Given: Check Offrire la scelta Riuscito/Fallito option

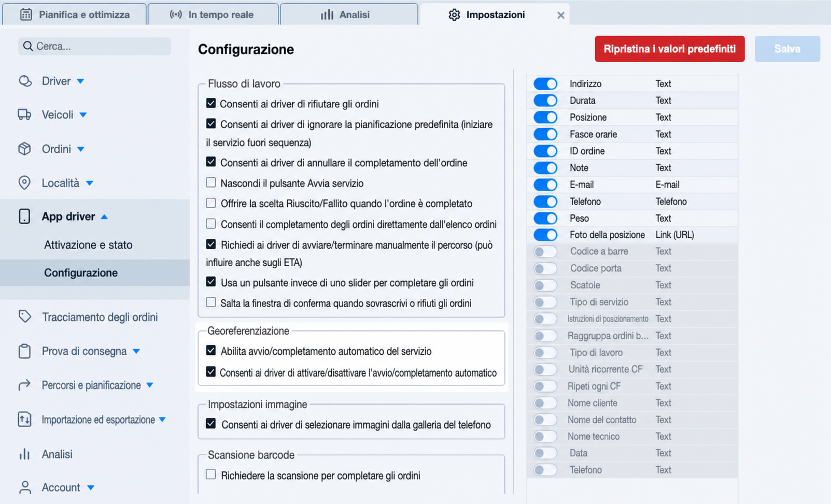Looking at the screenshot, I should coord(211,203).
